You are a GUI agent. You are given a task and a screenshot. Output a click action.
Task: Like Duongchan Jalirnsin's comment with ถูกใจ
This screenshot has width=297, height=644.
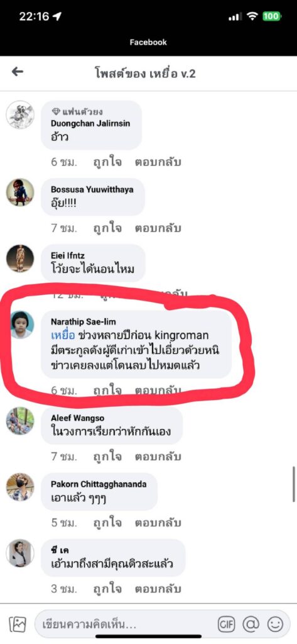(x=107, y=162)
